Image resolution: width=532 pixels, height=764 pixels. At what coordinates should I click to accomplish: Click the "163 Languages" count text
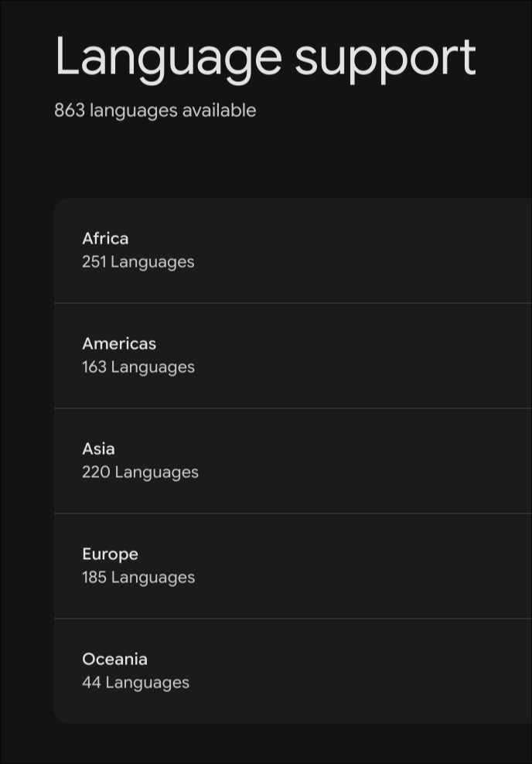(138, 367)
